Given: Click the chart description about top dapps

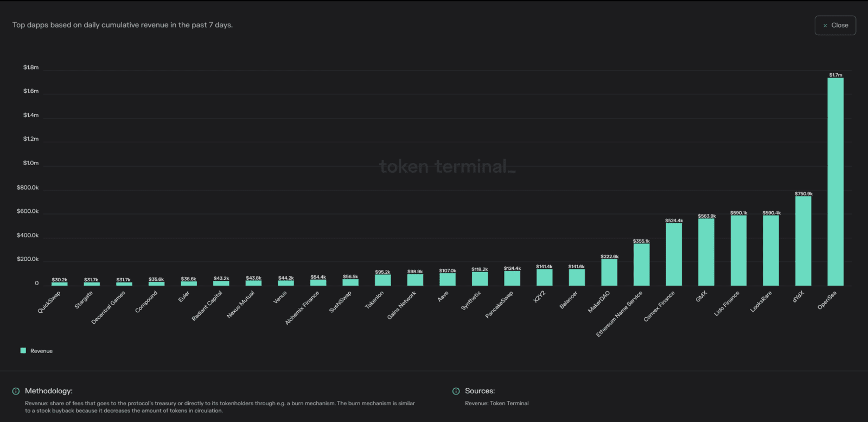Looking at the screenshot, I should [123, 25].
